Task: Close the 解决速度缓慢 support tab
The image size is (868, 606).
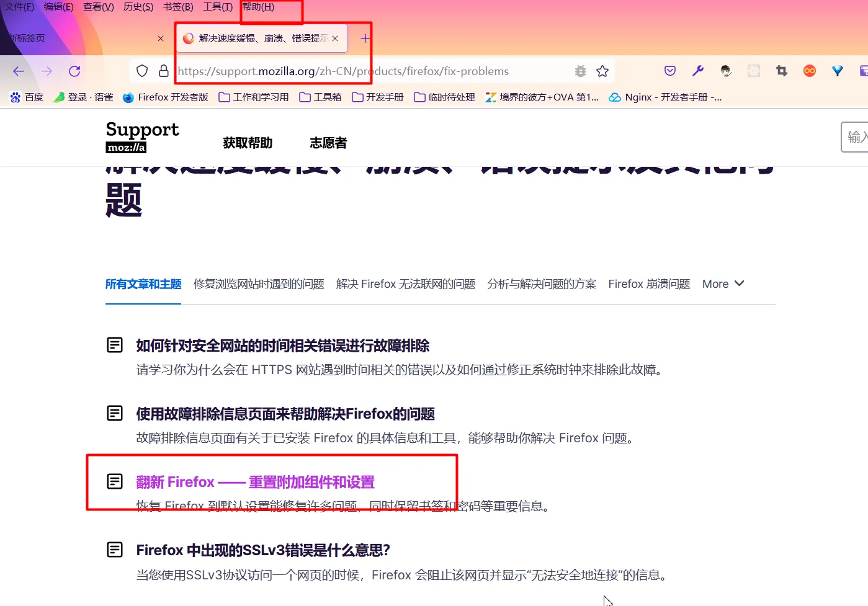Action: [335, 38]
